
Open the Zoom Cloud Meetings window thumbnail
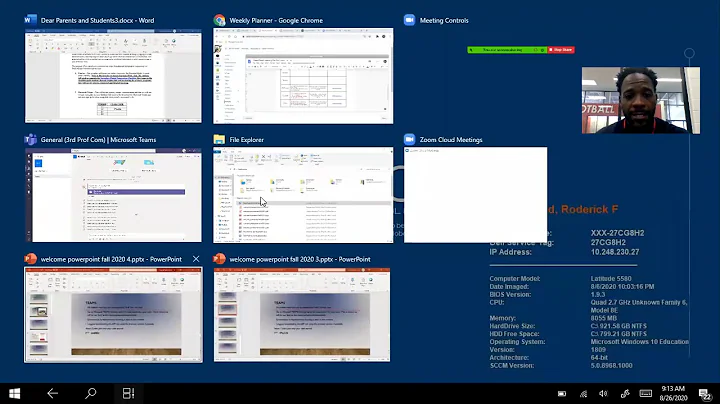point(475,195)
